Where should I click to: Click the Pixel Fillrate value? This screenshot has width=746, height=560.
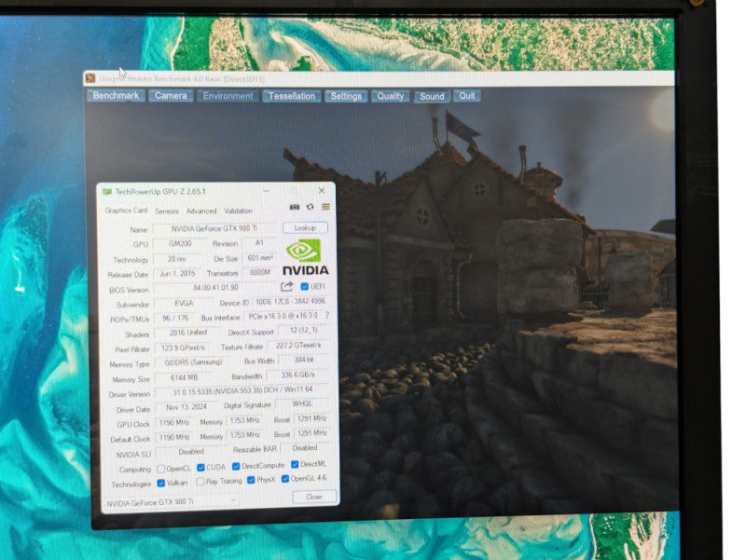(183, 348)
